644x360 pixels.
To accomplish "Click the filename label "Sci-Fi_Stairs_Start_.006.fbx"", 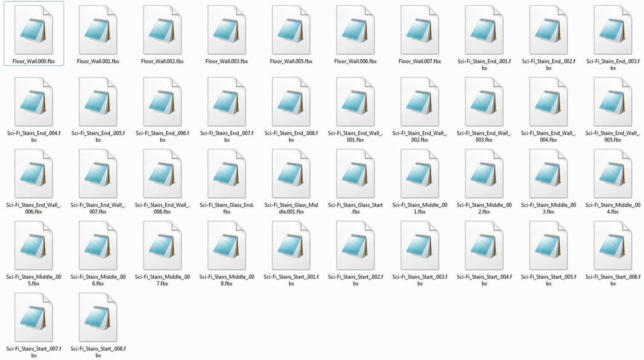I will (613, 280).
